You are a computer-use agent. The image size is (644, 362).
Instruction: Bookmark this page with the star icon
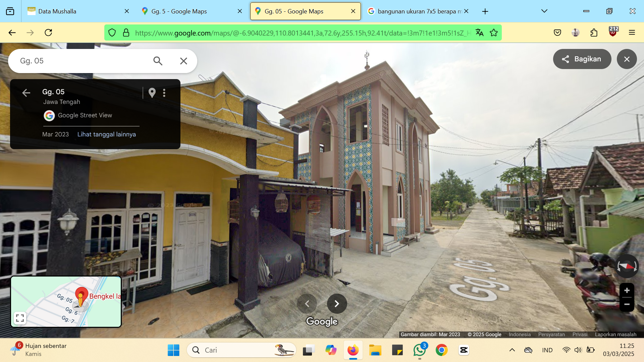pyautogui.click(x=494, y=33)
